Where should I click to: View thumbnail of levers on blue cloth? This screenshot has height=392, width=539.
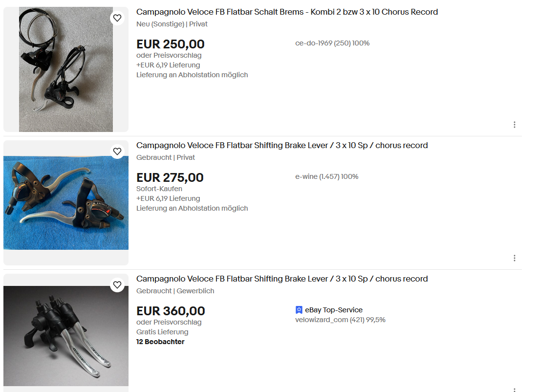point(65,202)
